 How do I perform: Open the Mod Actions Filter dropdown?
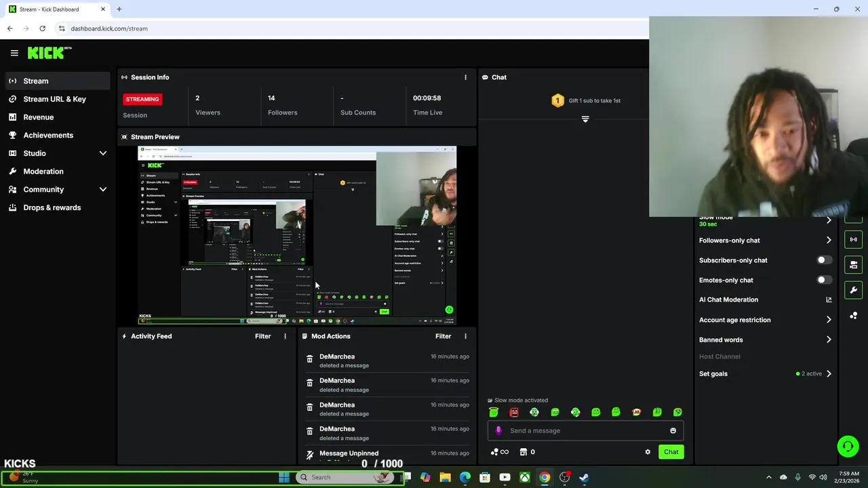point(443,336)
